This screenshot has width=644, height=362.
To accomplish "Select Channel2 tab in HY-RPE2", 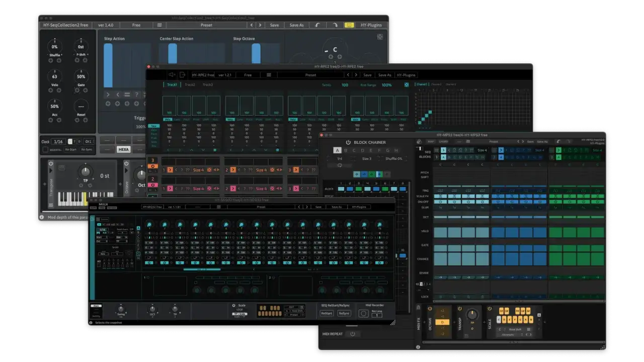I will [x=436, y=84].
